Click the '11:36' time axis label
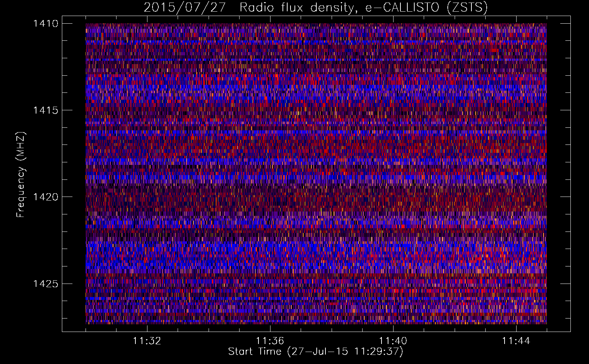 pos(270,341)
